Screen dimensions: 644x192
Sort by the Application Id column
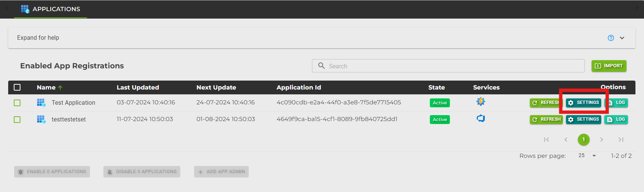click(x=299, y=87)
